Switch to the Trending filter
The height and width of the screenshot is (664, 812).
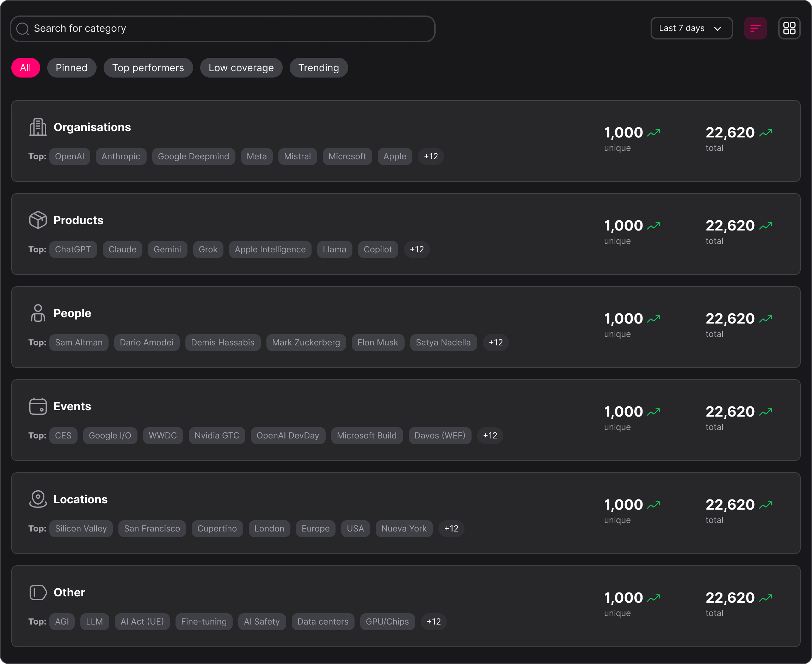point(319,68)
